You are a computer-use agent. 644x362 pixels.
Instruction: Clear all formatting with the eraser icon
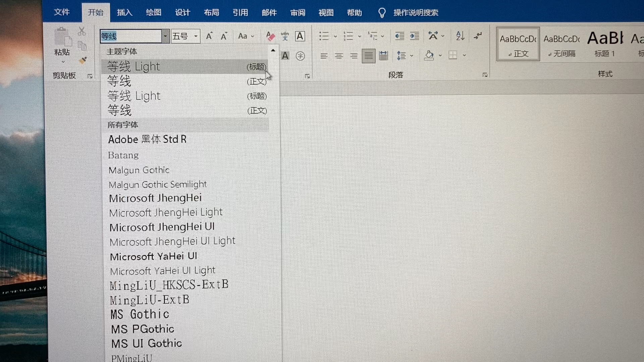tap(270, 36)
